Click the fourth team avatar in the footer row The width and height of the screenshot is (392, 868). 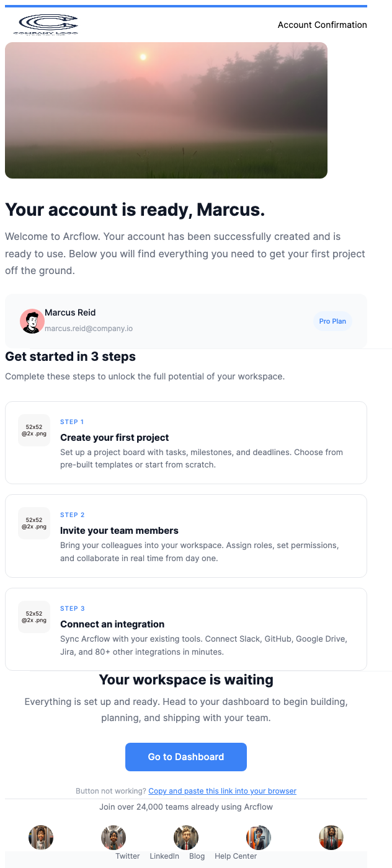(x=259, y=837)
